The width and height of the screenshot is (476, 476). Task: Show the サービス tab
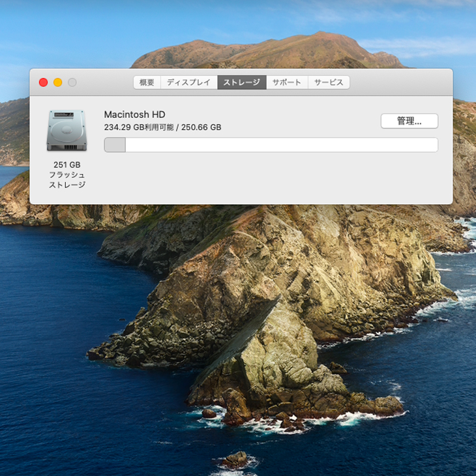(329, 83)
